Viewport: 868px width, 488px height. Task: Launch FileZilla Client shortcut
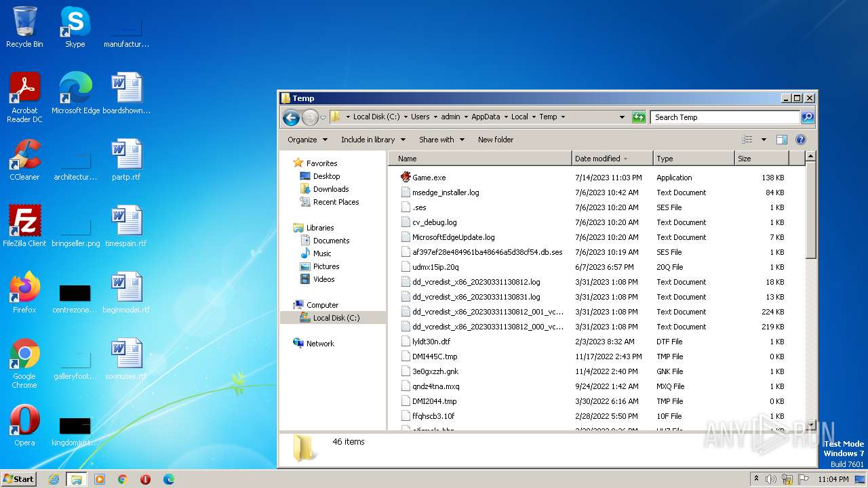[x=24, y=226]
